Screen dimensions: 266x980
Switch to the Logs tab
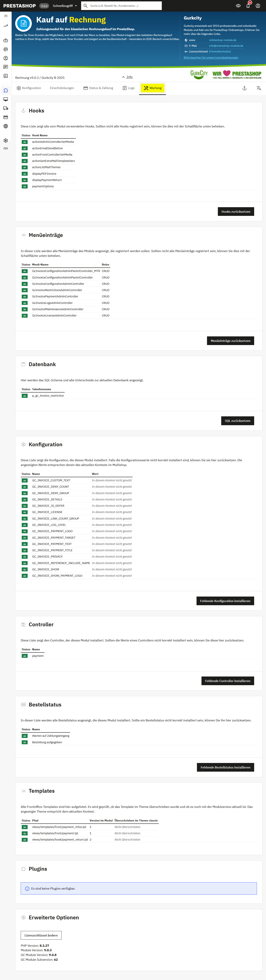click(128, 88)
